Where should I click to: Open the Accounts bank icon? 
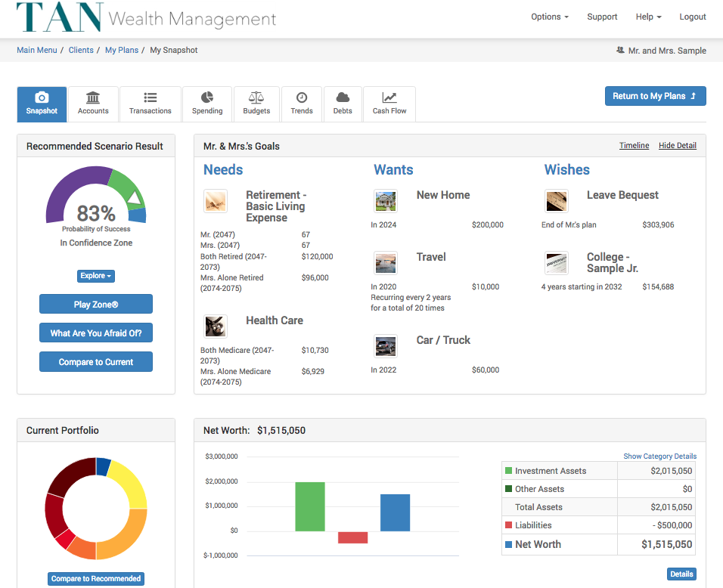coord(93,99)
